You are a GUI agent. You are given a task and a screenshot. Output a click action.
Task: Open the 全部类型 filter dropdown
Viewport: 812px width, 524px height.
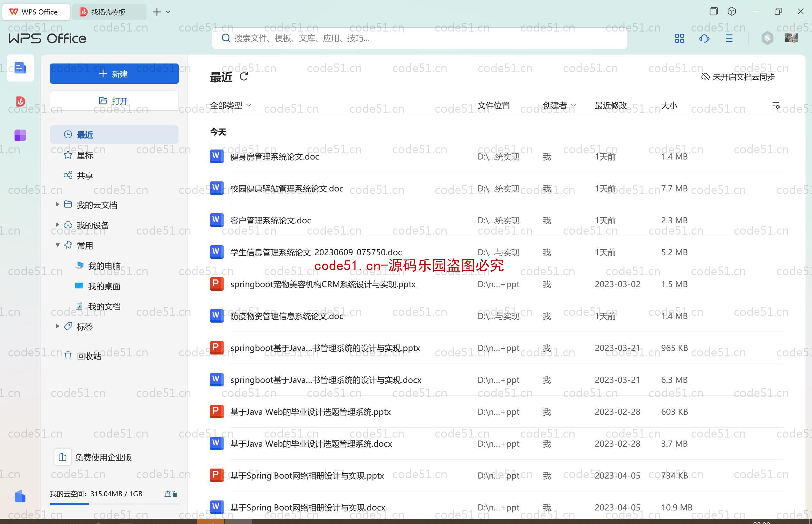tap(231, 105)
